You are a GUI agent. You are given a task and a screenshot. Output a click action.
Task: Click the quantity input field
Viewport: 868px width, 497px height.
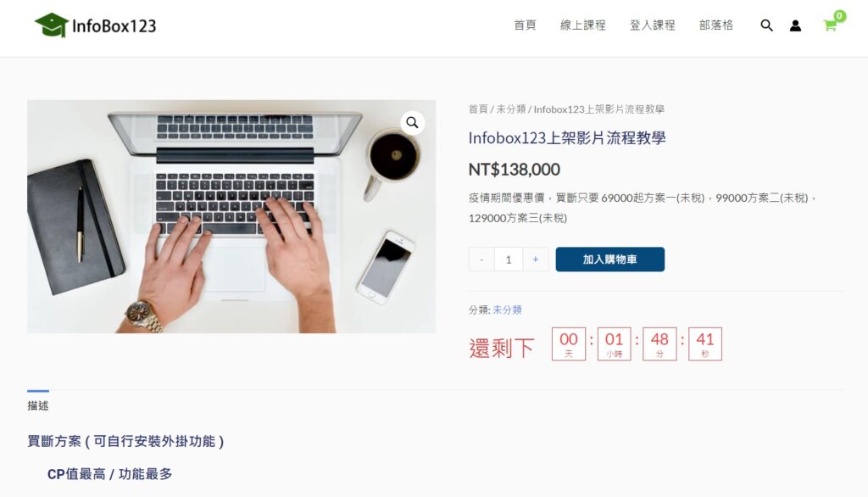pos(509,260)
